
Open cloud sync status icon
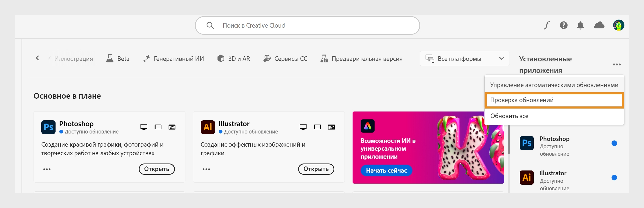click(599, 25)
